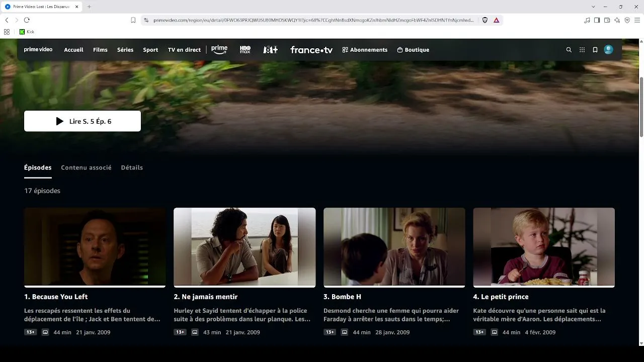This screenshot has height=362, width=644.
Task: Open TV en direct
Action: 184,50
